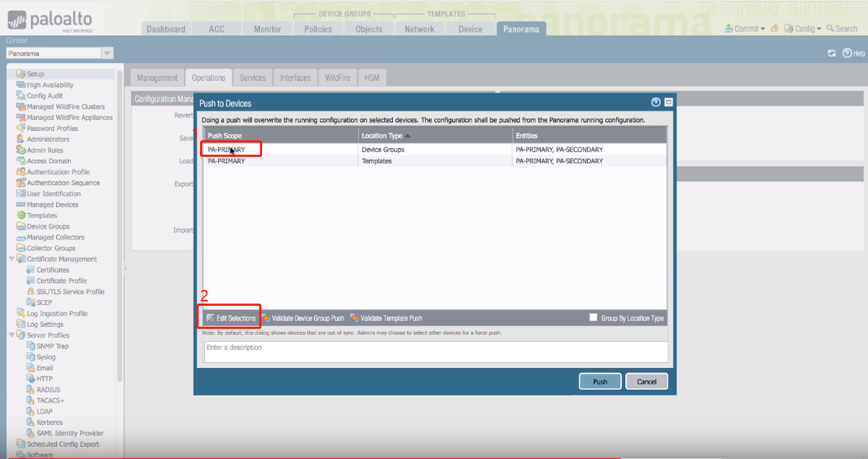Image resolution: width=868 pixels, height=459 pixels.
Task: Click Validate Template Push icon
Action: click(x=355, y=318)
